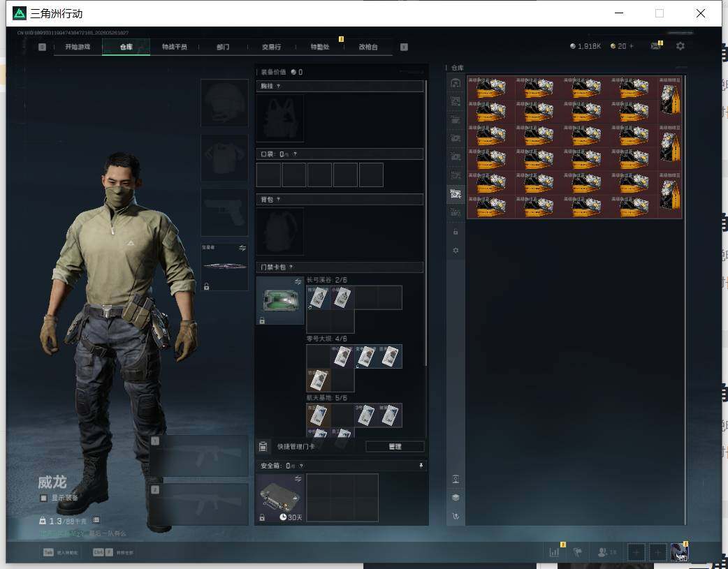Select the equipped knife melee slot
Screen dimensions: 728x569
224,267
